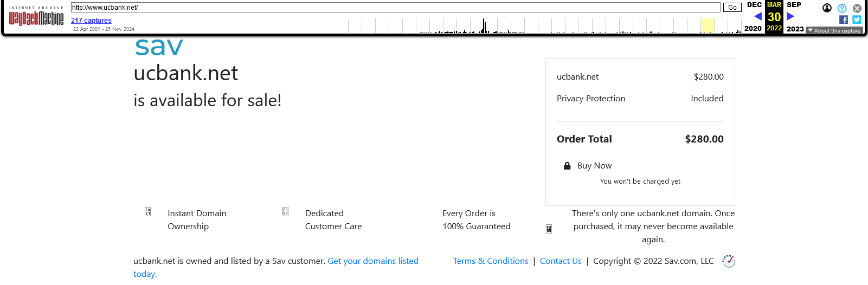
Task: Select year 2023 in timeline
Action: point(795,29)
